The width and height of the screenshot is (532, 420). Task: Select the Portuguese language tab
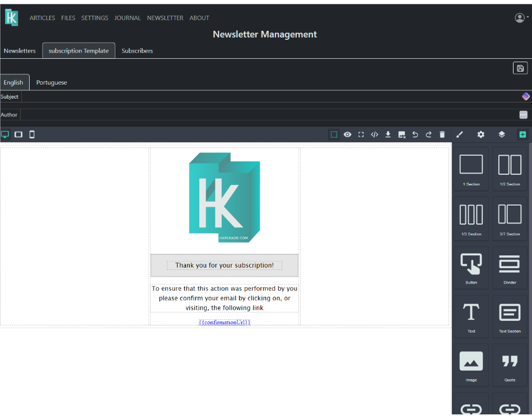[52, 82]
